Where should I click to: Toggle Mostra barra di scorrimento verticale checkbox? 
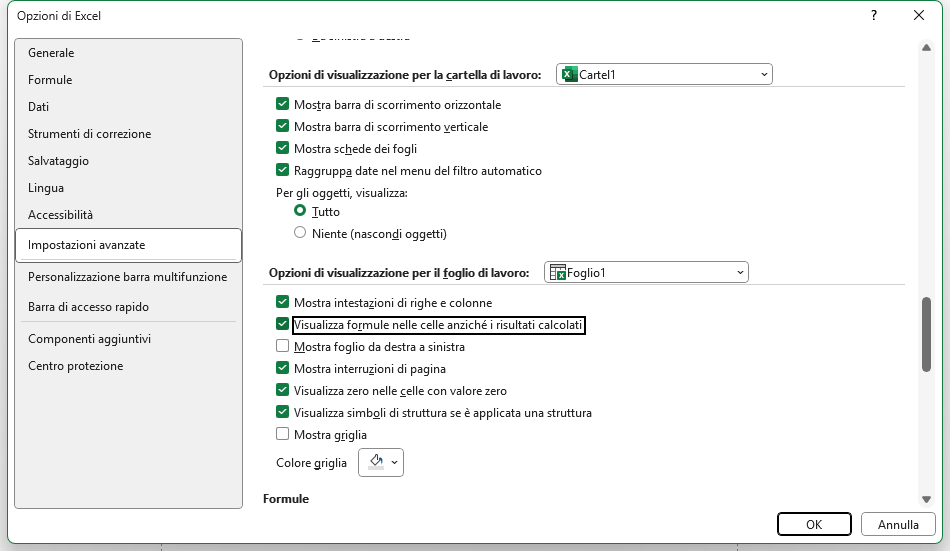coord(282,126)
